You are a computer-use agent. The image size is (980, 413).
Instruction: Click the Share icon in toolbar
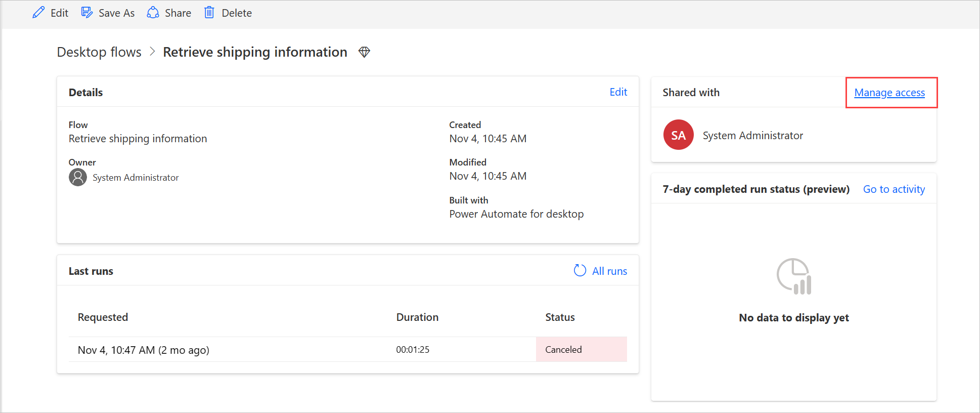[x=153, y=13]
